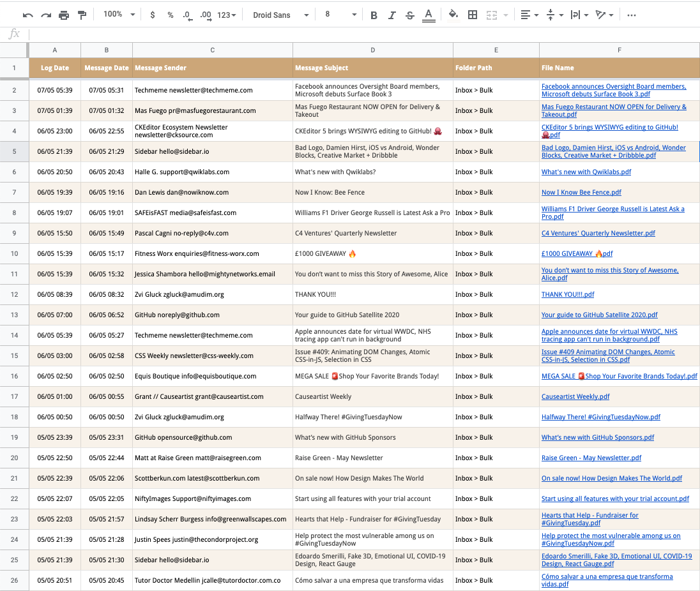This screenshot has height=591, width=700.
Task: Select the Fitness Worx enquiries@fitness-worx.com cell
Action: click(x=213, y=254)
